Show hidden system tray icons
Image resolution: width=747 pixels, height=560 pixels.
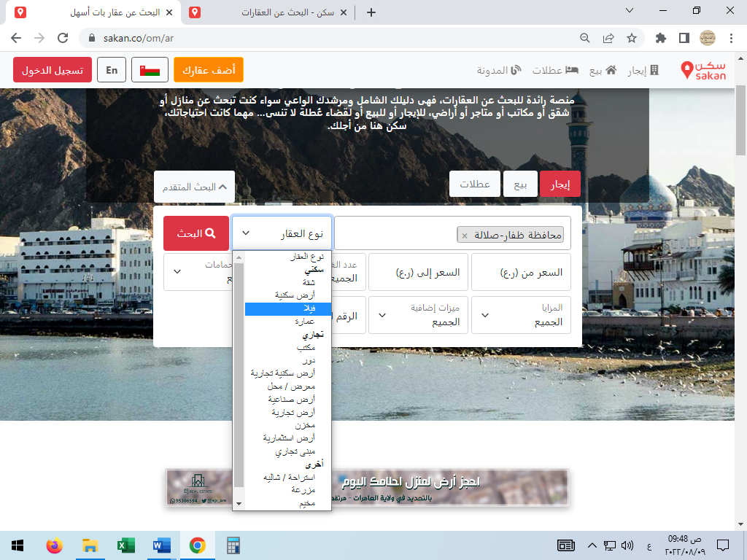click(x=592, y=545)
